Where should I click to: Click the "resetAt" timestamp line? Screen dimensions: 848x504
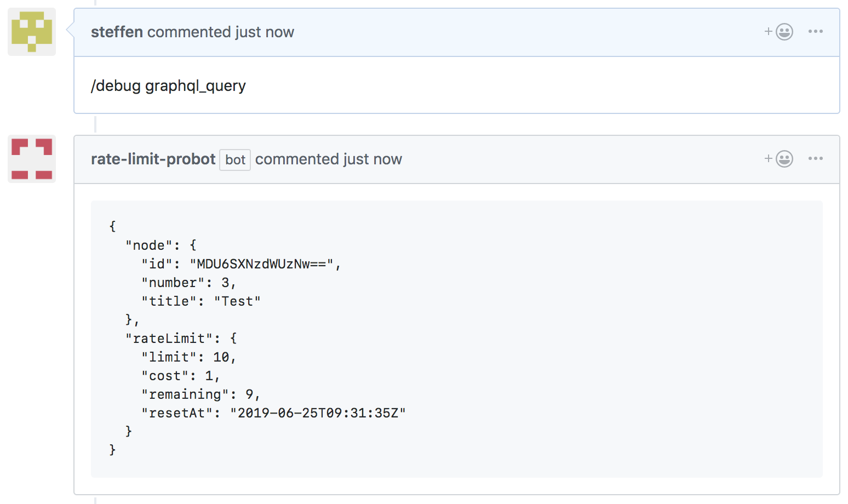274,413
